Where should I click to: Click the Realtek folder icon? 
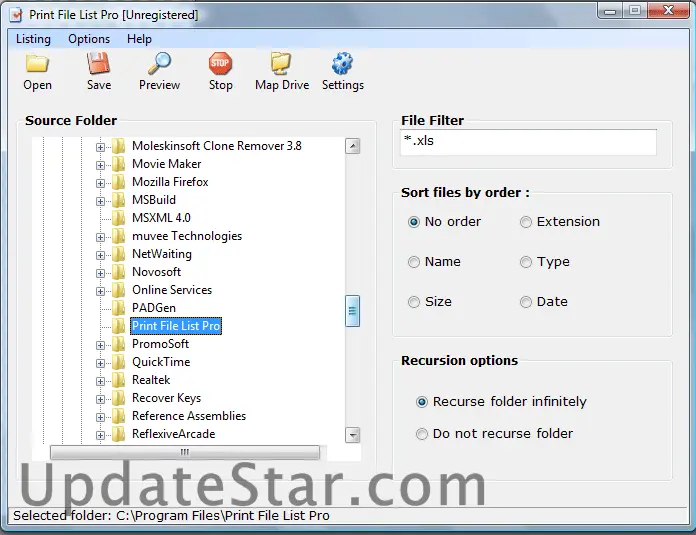point(118,380)
